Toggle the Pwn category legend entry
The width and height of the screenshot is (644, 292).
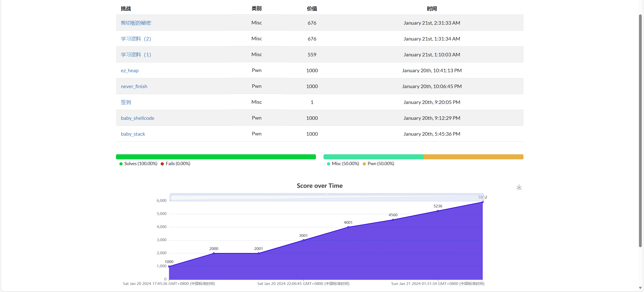click(379, 164)
